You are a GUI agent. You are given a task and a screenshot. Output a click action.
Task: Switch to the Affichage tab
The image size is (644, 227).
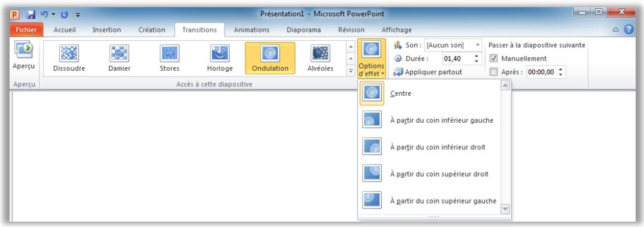coord(397,29)
